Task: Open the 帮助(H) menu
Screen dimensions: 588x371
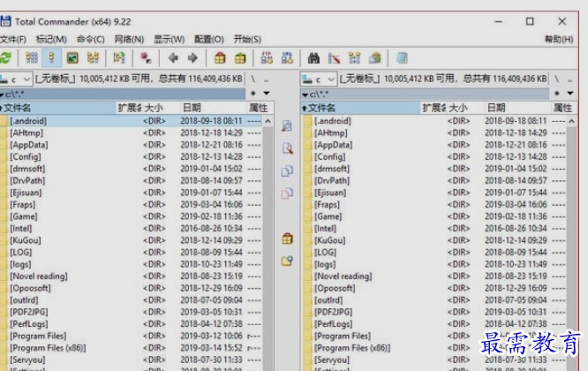Action: click(x=559, y=40)
